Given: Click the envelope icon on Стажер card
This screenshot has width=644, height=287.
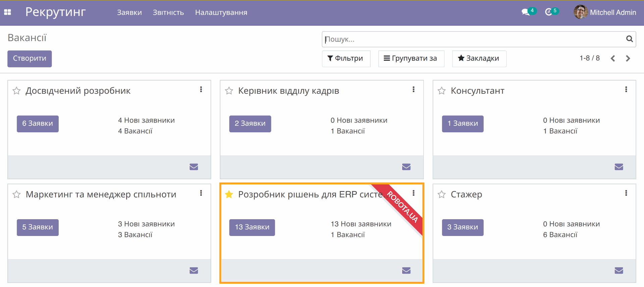Looking at the screenshot, I should click(x=619, y=271).
